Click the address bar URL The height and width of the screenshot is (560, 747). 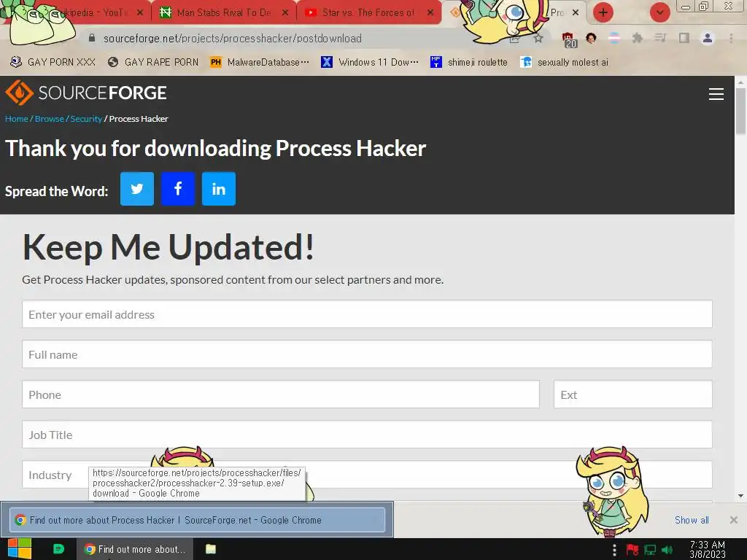coord(233,38)
